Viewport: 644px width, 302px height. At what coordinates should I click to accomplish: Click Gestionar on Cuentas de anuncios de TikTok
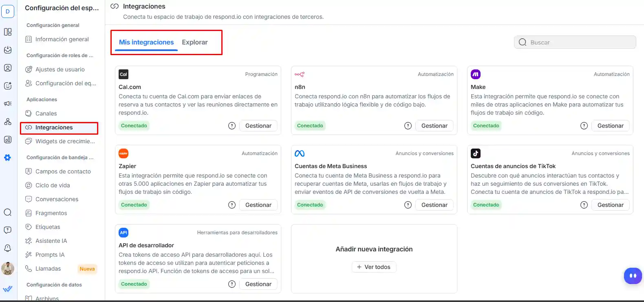point(611,205)
